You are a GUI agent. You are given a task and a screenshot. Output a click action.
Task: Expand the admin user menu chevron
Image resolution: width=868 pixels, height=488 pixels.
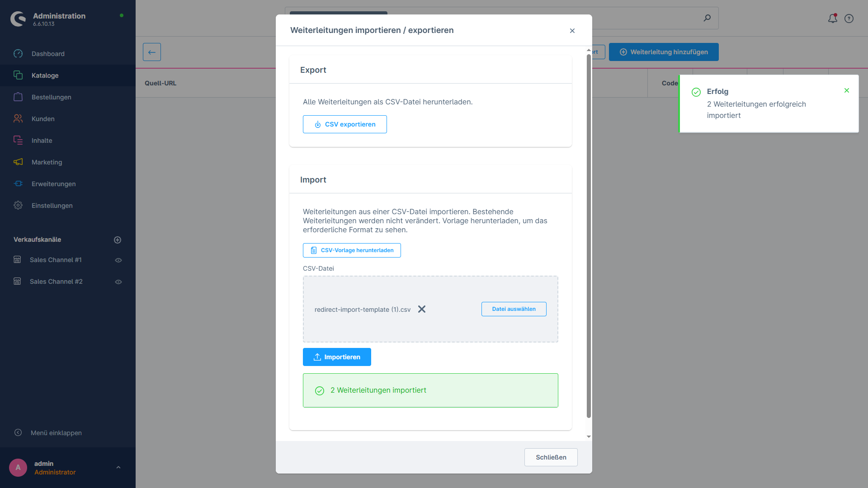[118, 468]
